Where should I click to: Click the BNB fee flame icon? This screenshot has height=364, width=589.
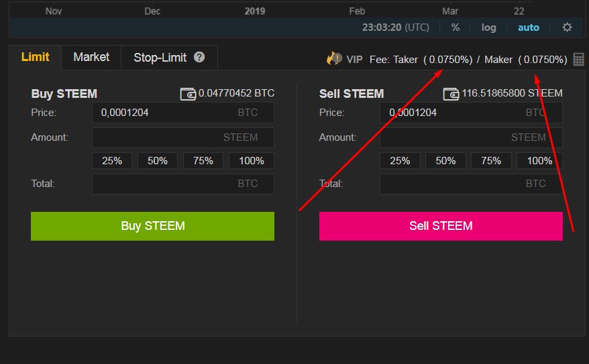[334, 58]
